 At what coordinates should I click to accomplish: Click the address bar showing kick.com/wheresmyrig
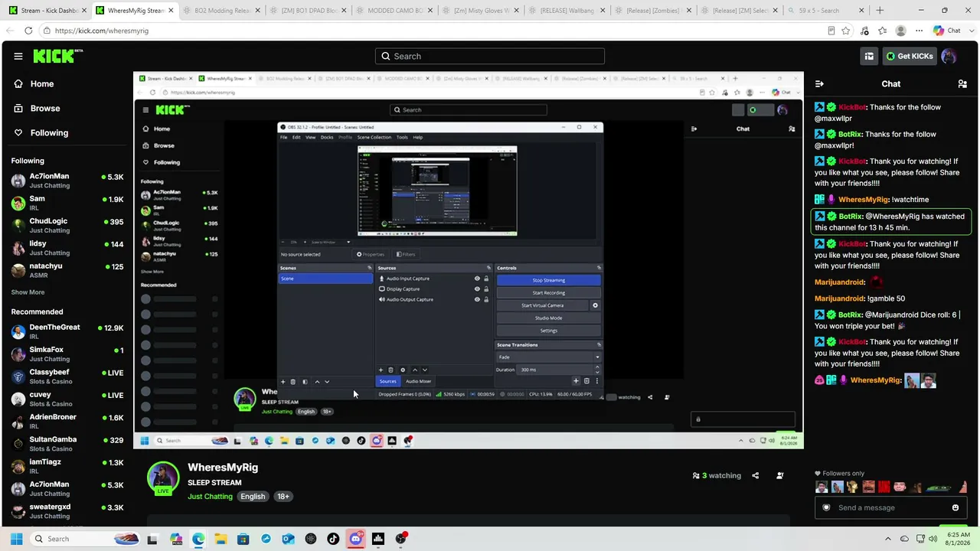(429, 31)
